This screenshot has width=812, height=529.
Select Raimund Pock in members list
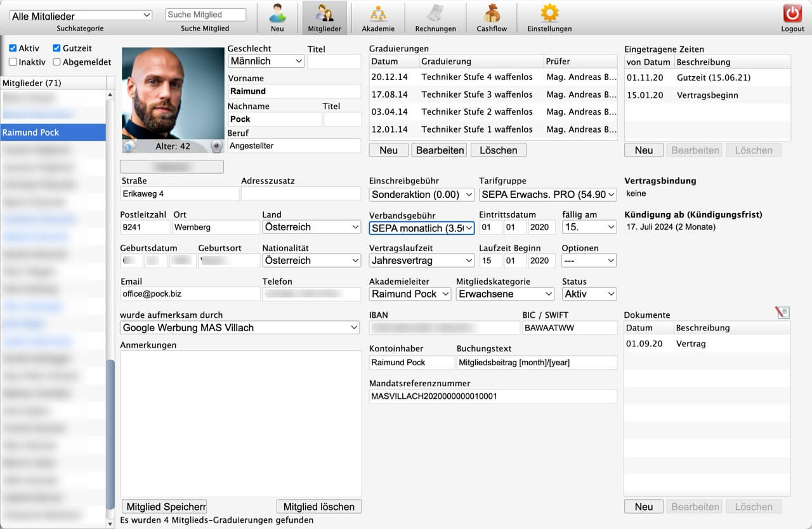[53, 133]
